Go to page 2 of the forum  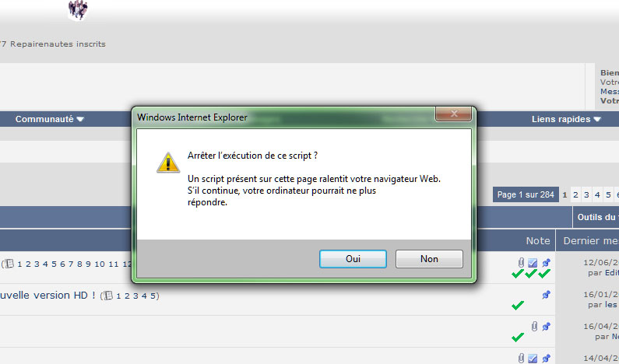coord(575,194)
